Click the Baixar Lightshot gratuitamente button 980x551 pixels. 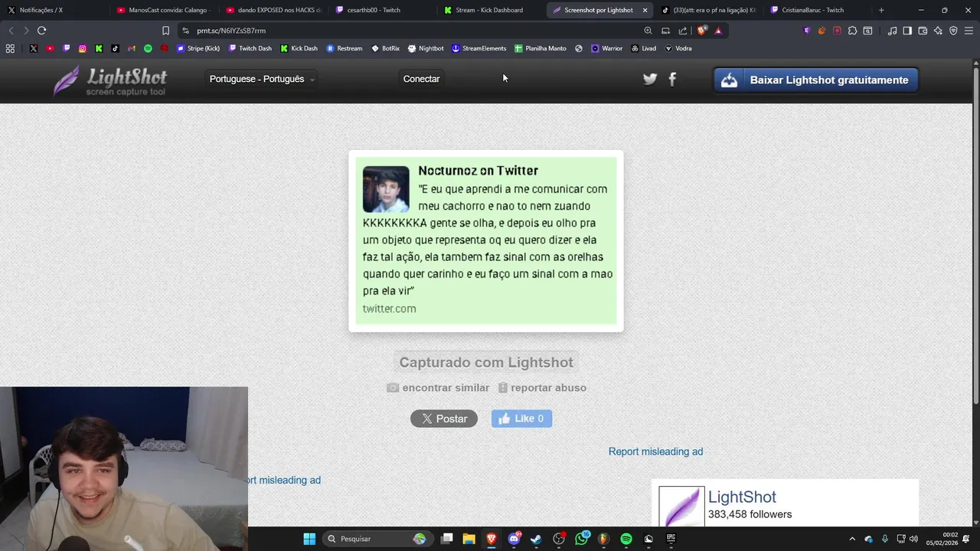coord(816,80)
